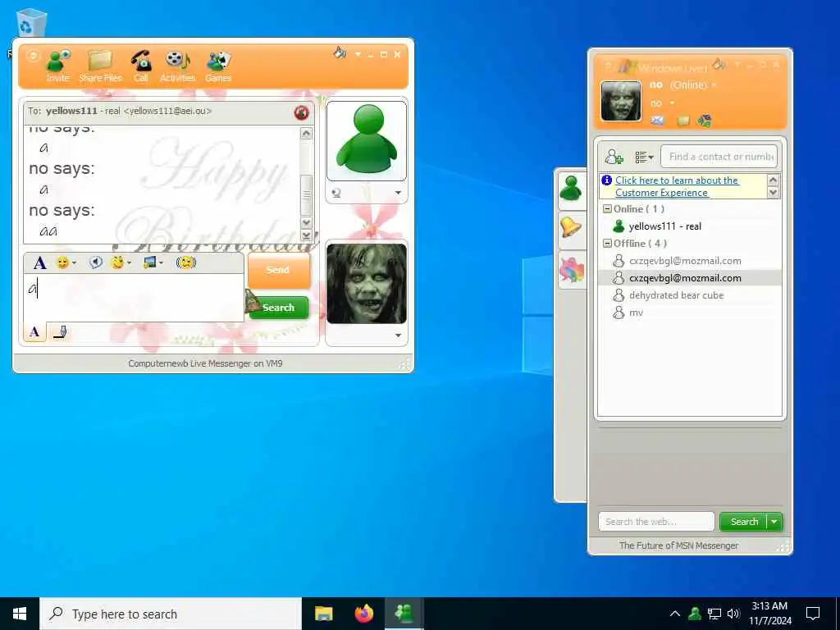Open the dropdown under the contact's display picture

click(398, 193)
